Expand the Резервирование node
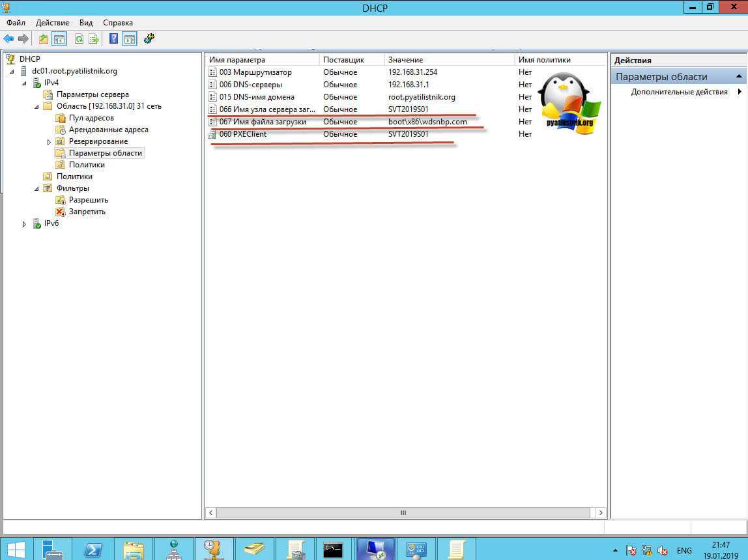Image resolution: width=748 pixels, height=560 pixels. coord(49,142)
